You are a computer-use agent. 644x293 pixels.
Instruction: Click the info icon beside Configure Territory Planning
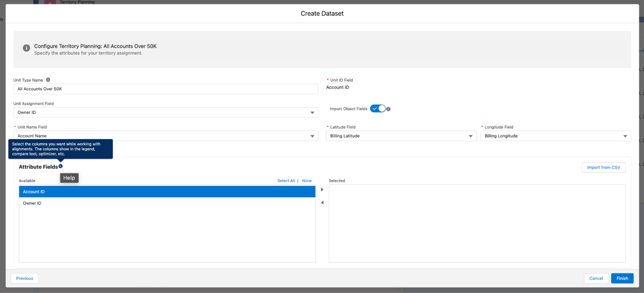[26, 48]
